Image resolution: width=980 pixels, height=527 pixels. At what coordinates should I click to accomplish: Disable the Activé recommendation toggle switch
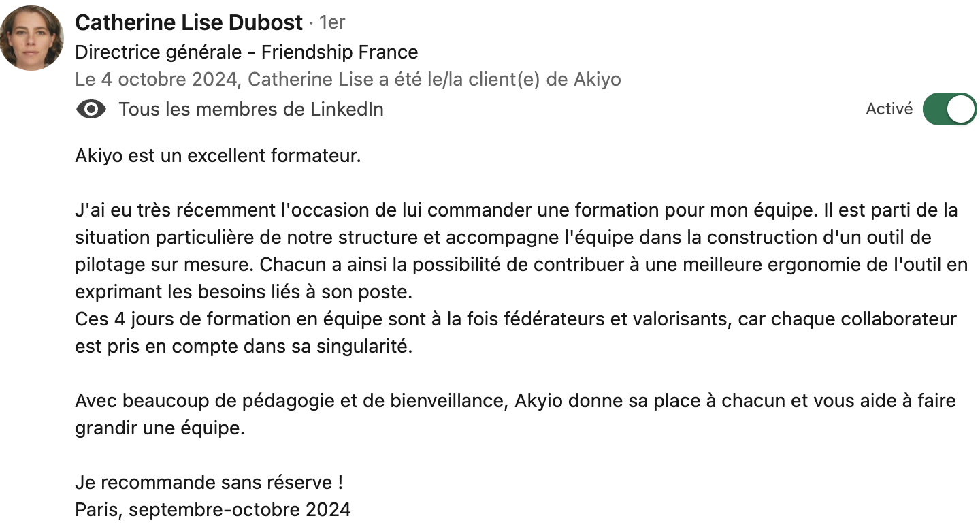[949, 109]
